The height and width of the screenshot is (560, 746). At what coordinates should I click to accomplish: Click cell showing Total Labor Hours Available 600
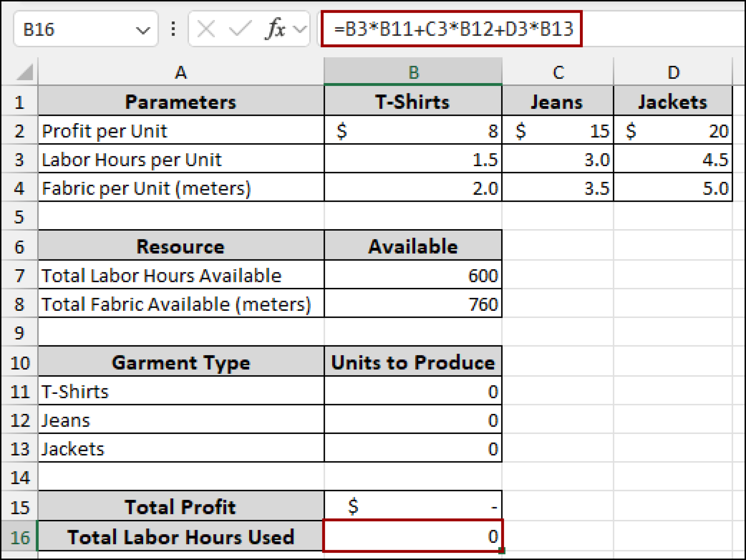click(413, 276)
